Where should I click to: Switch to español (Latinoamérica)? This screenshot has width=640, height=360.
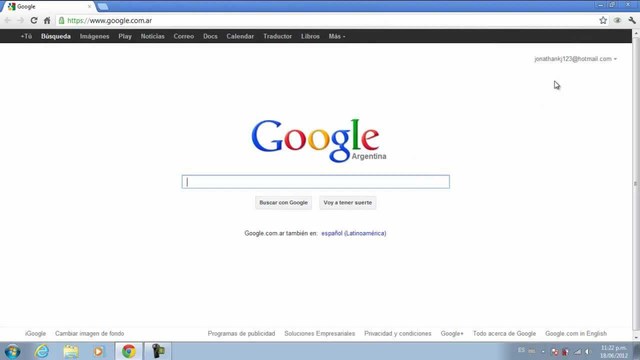(x=353, y=233)
